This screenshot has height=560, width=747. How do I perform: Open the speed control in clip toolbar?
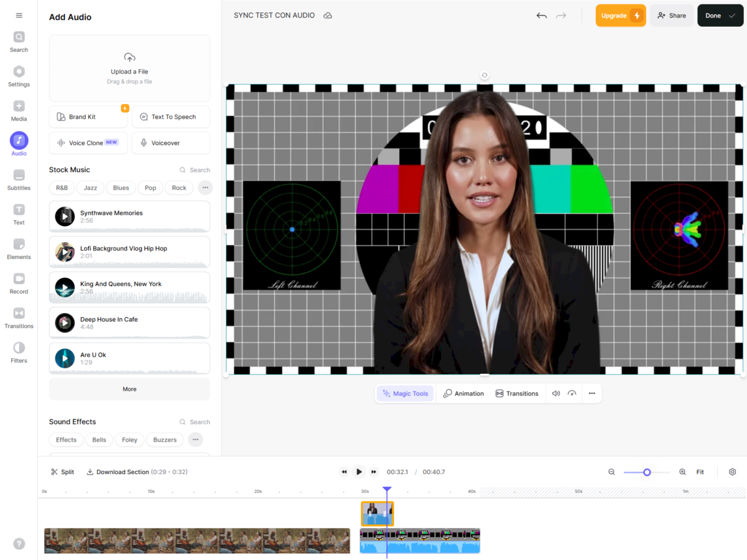click(x=572, y=393)
